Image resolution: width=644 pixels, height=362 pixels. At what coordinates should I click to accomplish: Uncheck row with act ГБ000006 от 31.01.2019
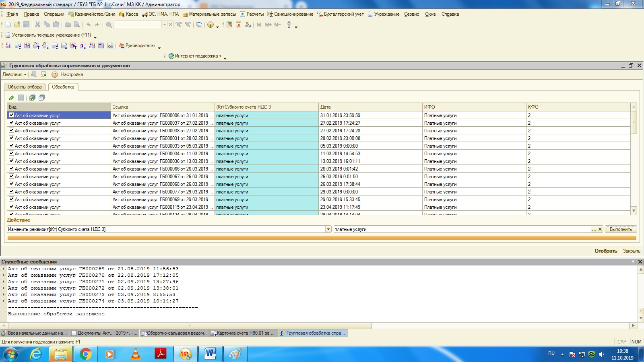click(11, 115)
